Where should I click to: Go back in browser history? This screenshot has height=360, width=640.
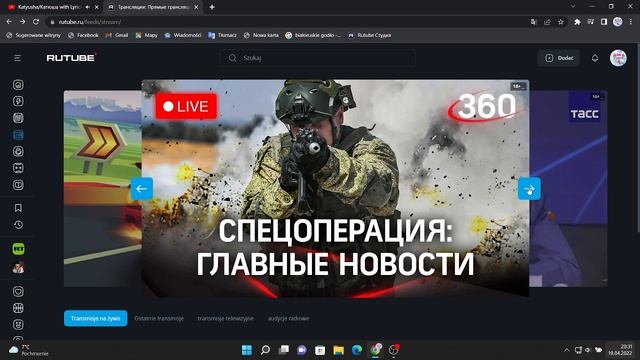[9, 22]
